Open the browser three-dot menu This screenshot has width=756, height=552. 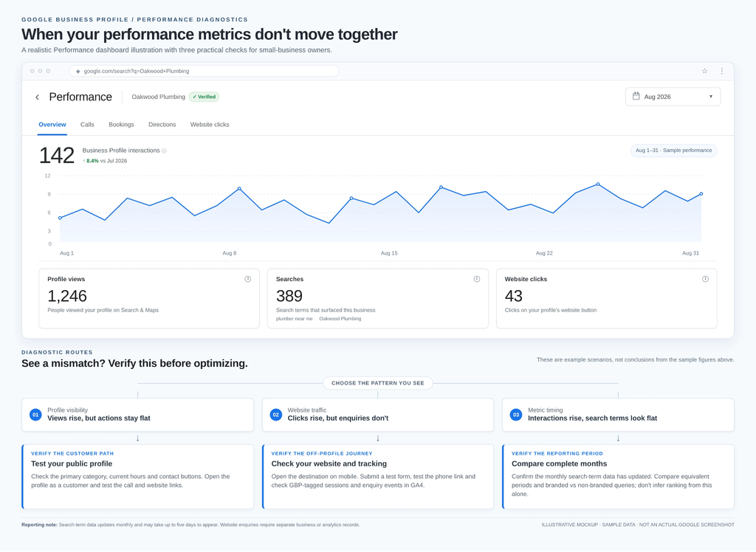pyautogui.click(x=722, y=71)
